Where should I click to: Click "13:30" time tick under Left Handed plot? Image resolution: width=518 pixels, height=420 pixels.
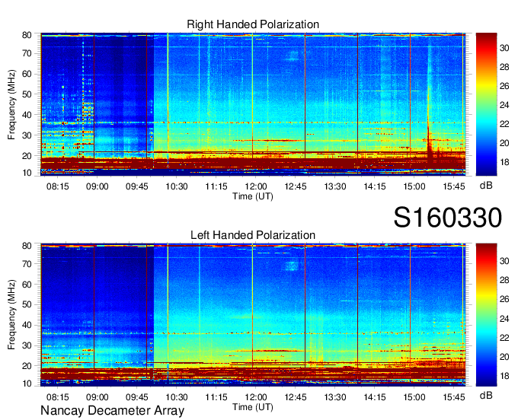pos(335,397)
